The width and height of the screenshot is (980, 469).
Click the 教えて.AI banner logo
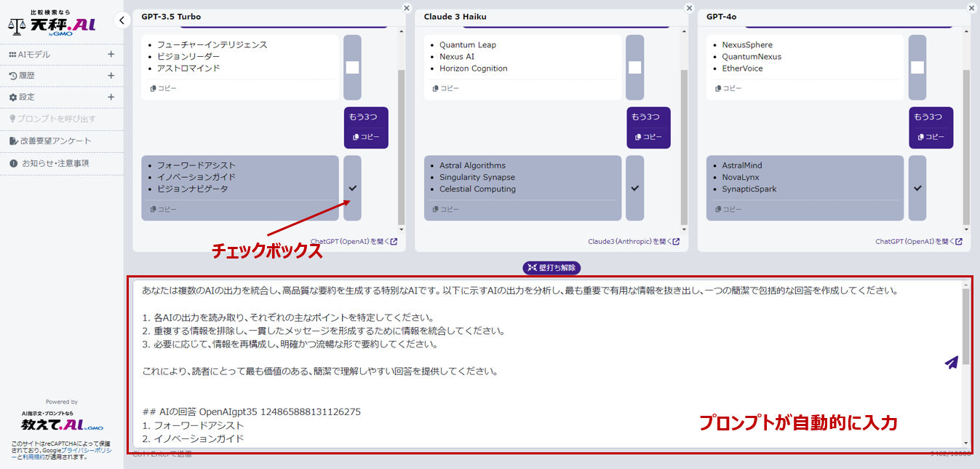click(62, 422)
